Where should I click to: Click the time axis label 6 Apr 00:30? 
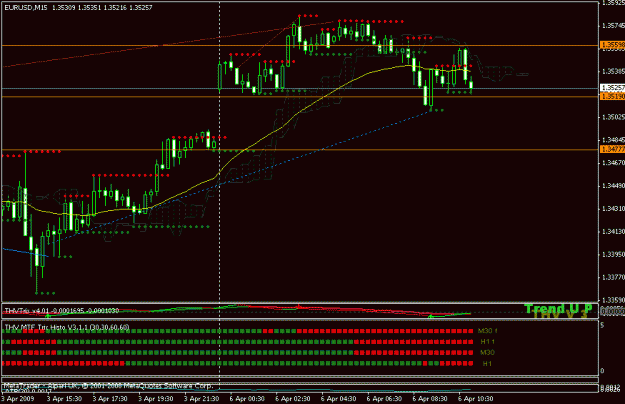pos(247,398)
